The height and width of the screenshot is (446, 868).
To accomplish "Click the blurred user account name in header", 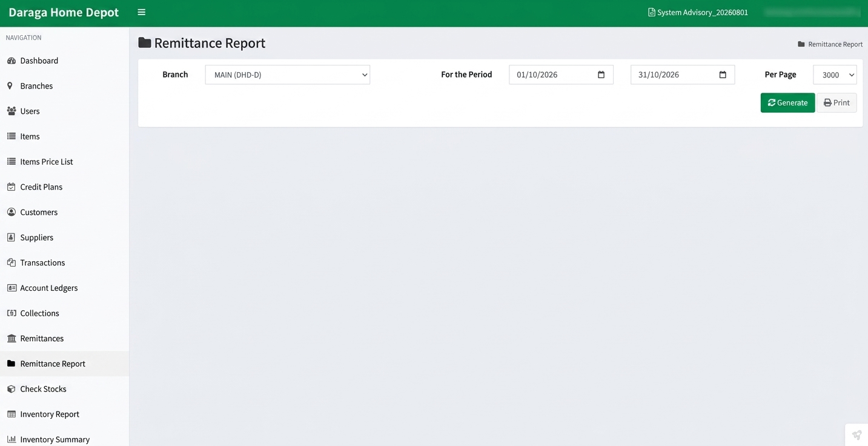I will (x=812, y=12).
